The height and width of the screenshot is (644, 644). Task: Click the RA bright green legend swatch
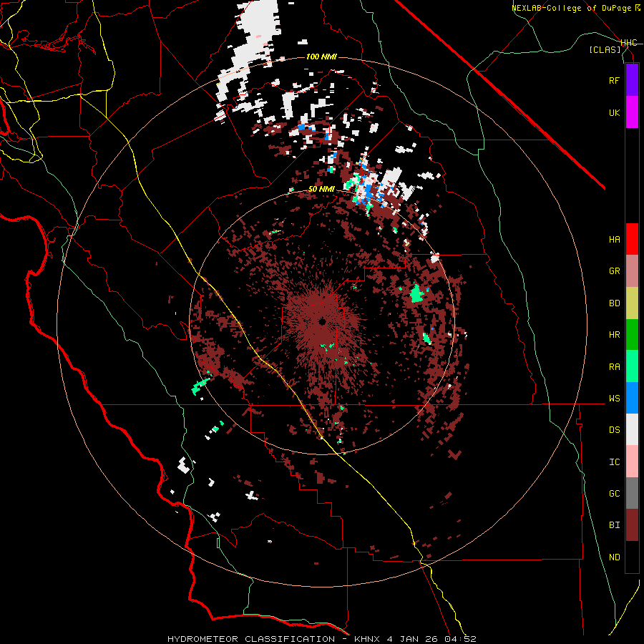[632, 366]
